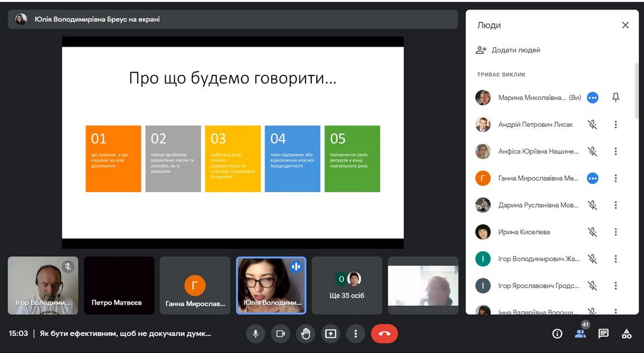Raise your hand in the meeting
The image size is (644, 353).
click(x=306, y=334)
